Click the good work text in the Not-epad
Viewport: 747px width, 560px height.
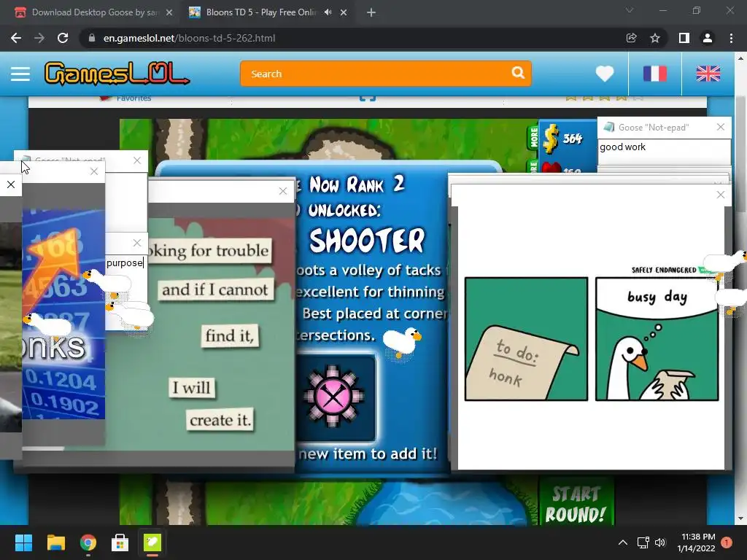click(x=622, y=147)
